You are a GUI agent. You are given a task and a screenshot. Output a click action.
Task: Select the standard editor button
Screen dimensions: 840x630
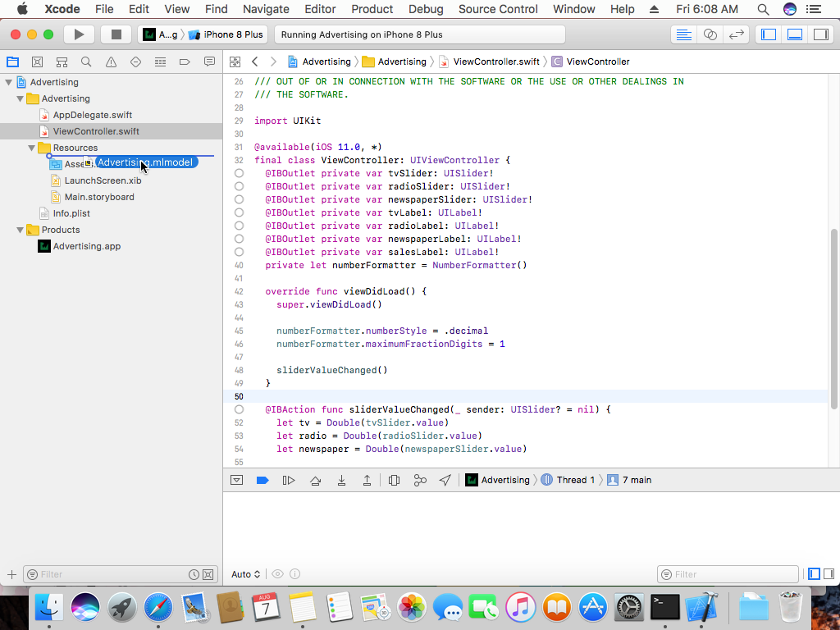tap(683, 34)
